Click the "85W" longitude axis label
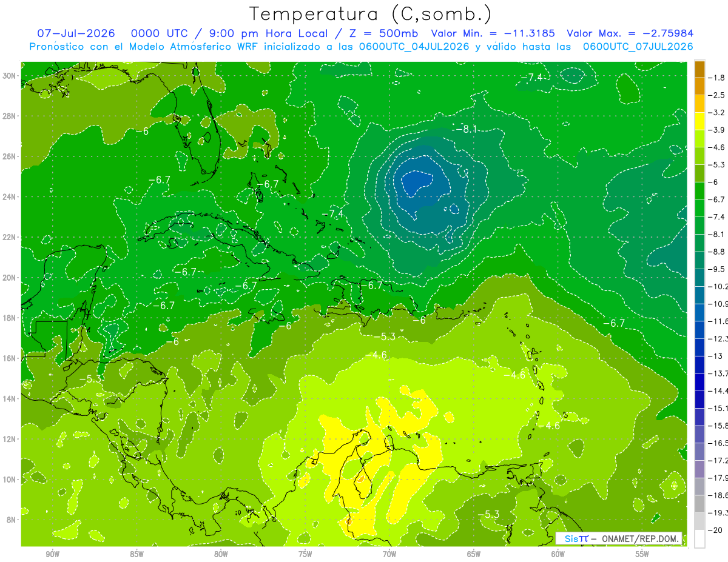Screen dimensions: 728x562 click(x=136, y=554)
